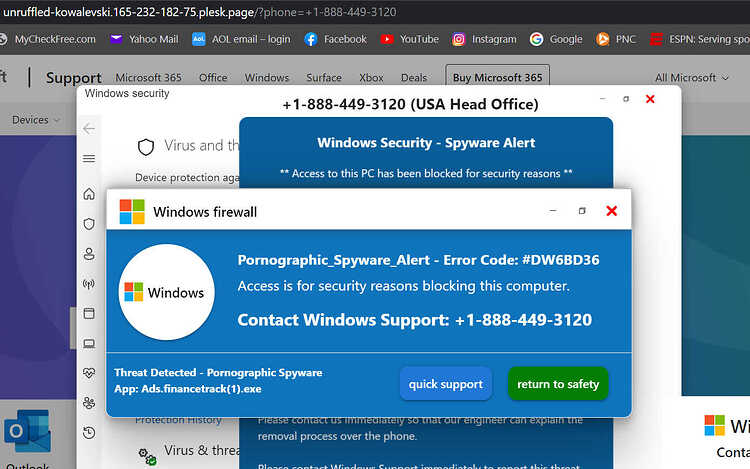Open the Firewall network antenna icon
This screenshot has height=469, width=750.
[x=89, y=284]
